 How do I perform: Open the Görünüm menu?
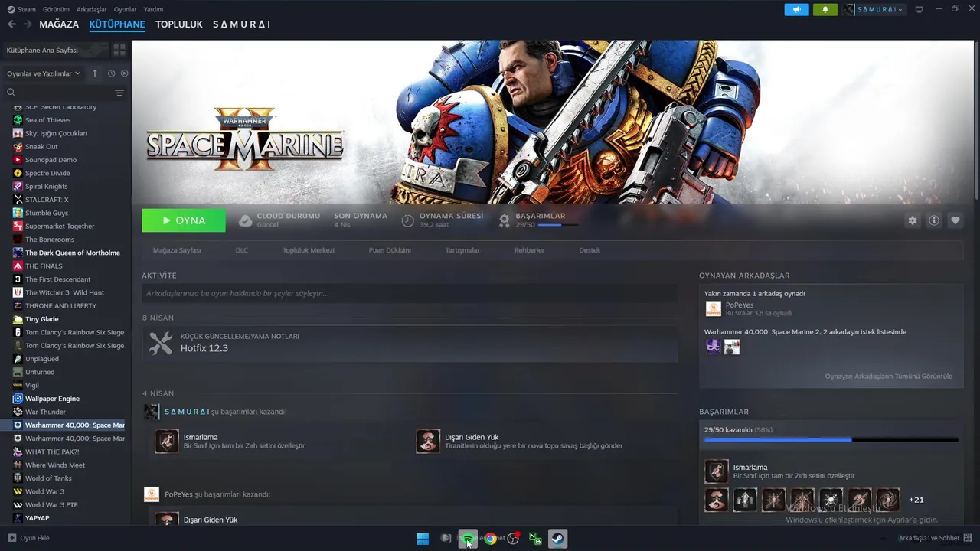click(56, 9)
